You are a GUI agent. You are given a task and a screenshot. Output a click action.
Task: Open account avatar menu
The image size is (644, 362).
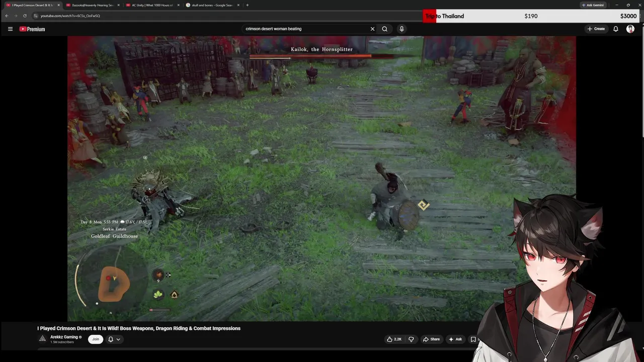coord(630,29)
